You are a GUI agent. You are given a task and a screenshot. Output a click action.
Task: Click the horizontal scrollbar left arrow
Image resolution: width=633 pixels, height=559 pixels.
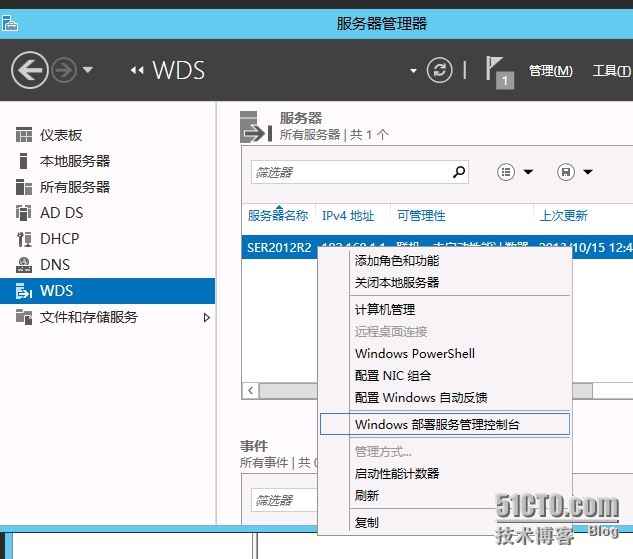pyautogui.click(x=251, y=391)
